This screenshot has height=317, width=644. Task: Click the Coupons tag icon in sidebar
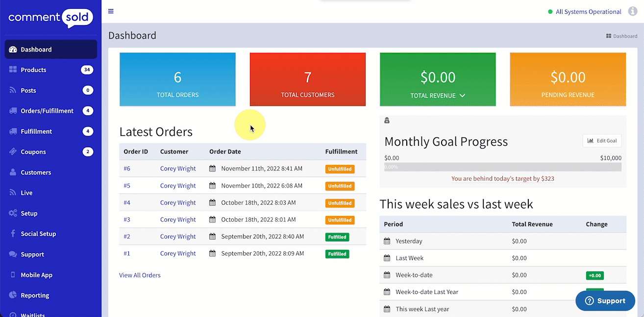pos(13,152)
